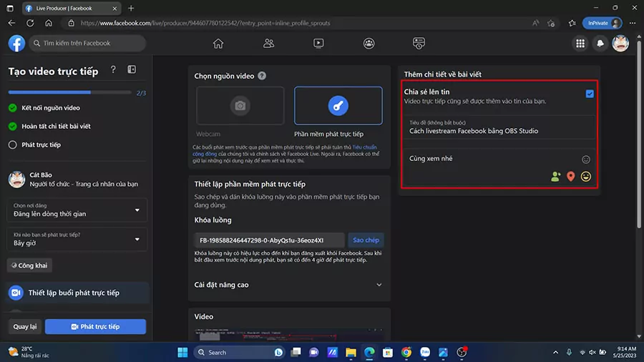Open Friends icon in top navigation

(268, 43)
